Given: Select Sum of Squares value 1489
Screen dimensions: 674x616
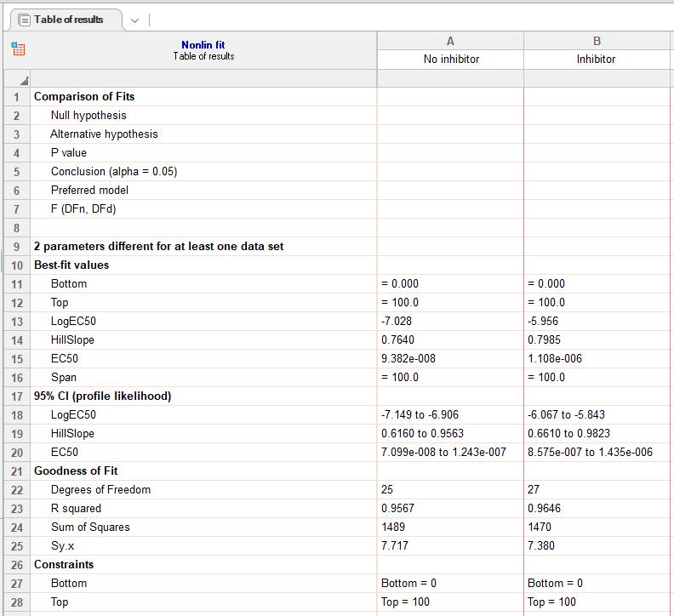Looking at the screenshot, I should (x=393, y=527).
